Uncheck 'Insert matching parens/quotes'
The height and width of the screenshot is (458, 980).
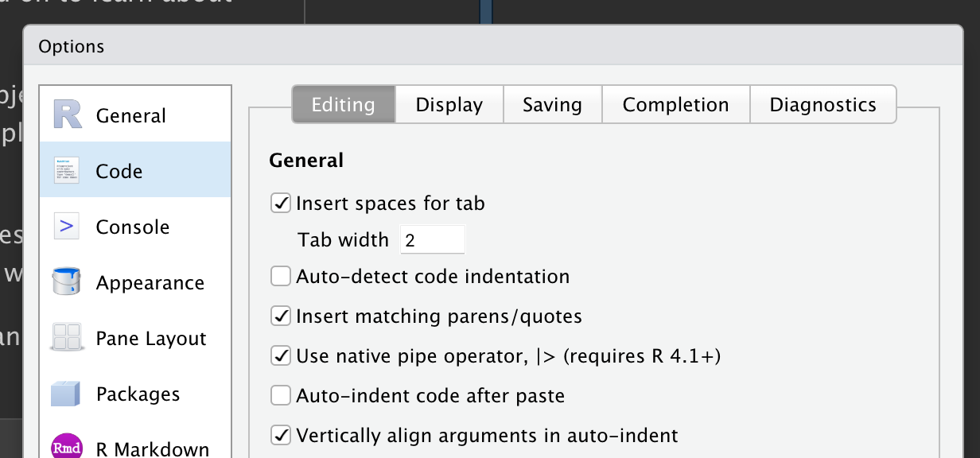(x=281, y=316)
